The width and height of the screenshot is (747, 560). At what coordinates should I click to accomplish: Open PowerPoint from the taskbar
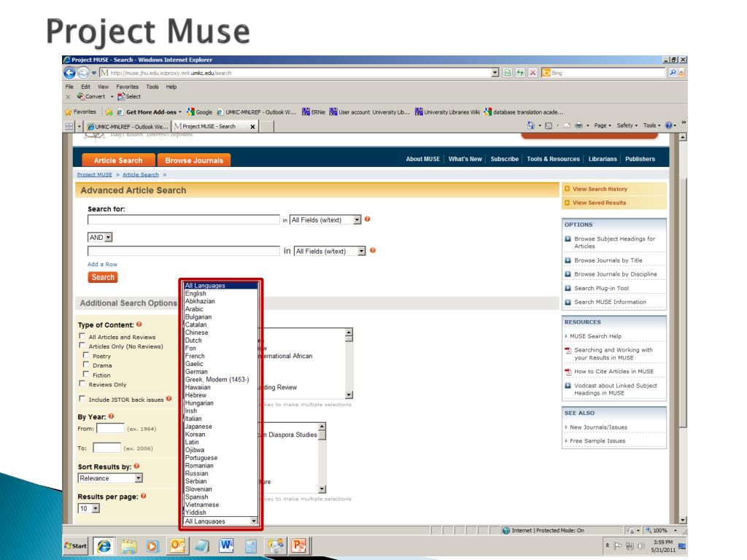(x=299, y=545)
